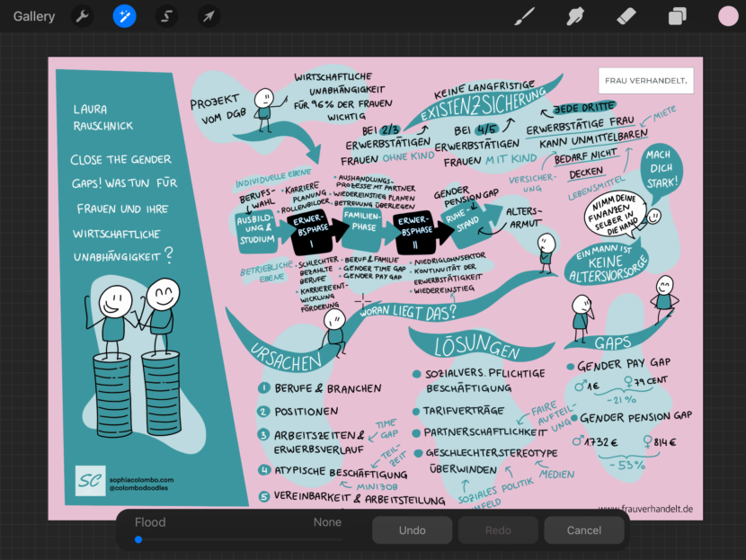Tap the white FRAU VERHANDELT logo box

645,81
